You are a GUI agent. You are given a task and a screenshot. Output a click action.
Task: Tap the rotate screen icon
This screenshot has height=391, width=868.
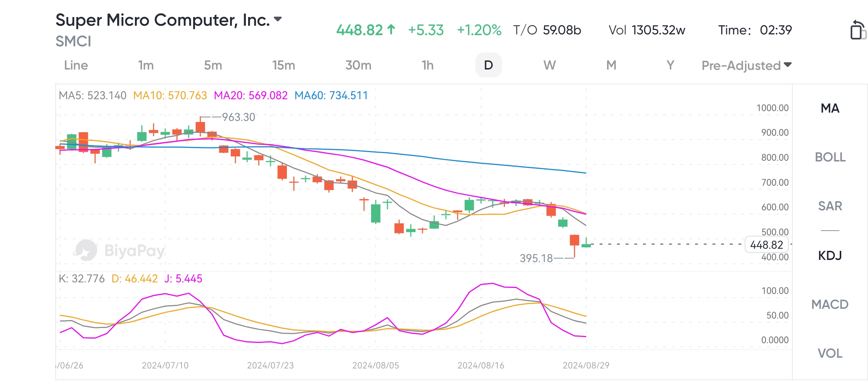coord(858,30)
